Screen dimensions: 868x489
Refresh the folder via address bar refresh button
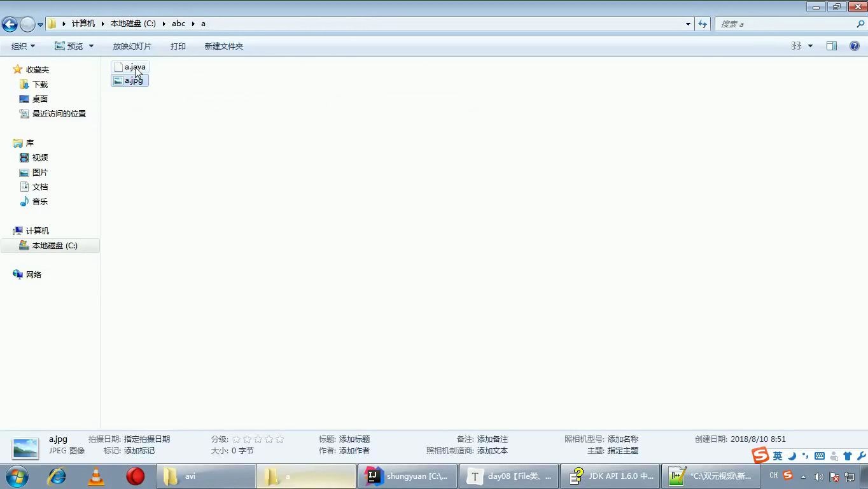[703, 24]
